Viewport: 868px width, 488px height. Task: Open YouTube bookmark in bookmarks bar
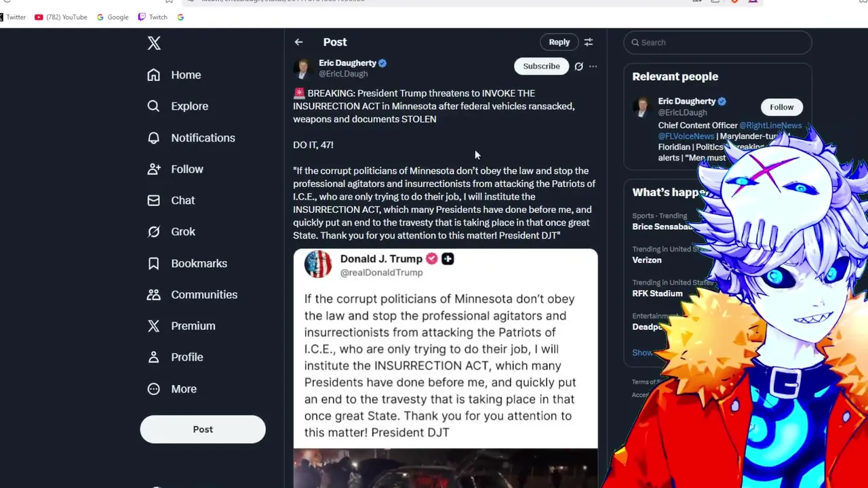click(61, 17)
